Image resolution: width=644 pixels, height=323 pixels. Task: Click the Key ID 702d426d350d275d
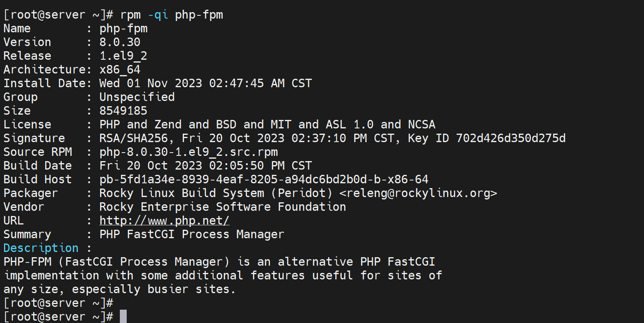click(x=510, y=138)
